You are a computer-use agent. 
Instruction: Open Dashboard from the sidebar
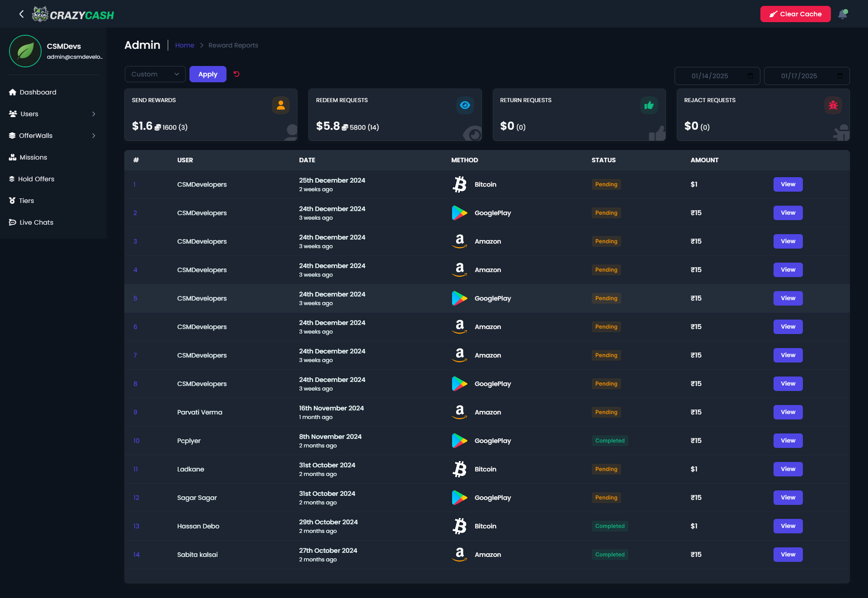[38, 92]
